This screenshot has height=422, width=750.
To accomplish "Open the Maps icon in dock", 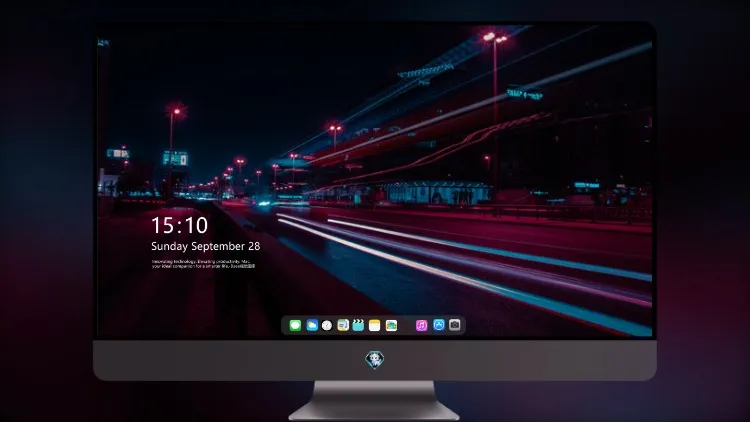I will pos(343,325).
